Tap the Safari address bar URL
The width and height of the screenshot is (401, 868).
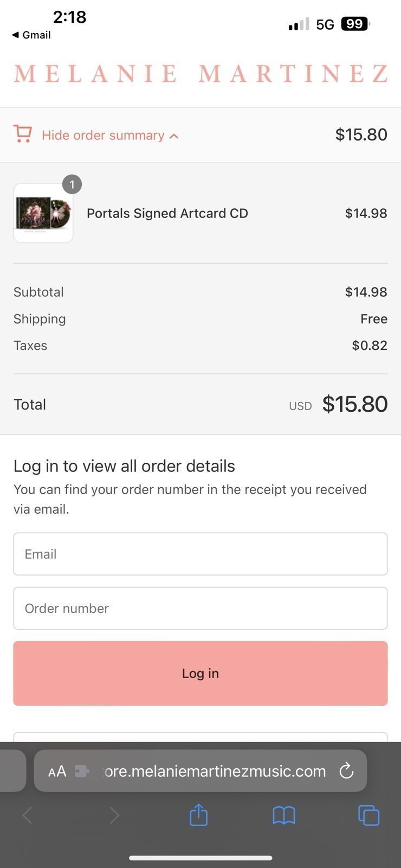[x=215, y=771]
